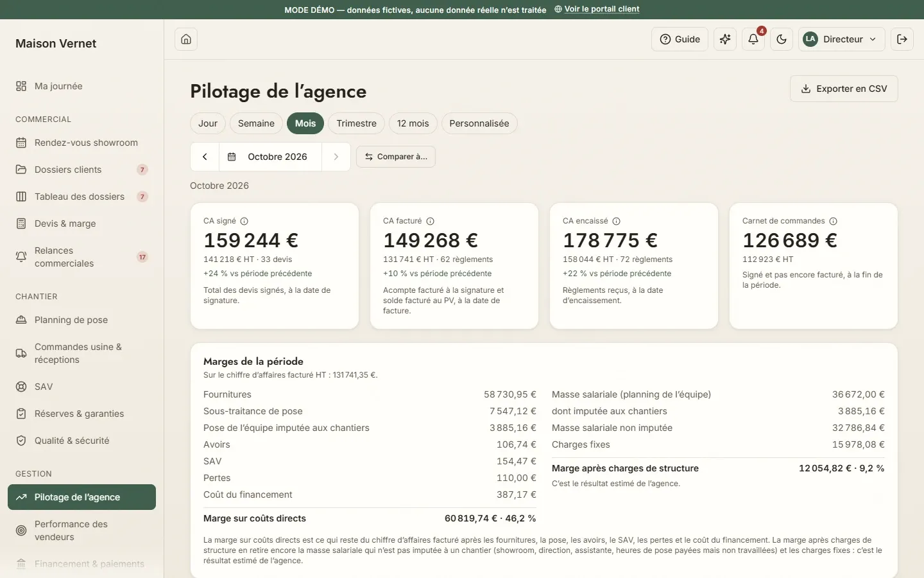Export the data as CSV
Screen dimensions: 924x578
[x=844, y=89]
